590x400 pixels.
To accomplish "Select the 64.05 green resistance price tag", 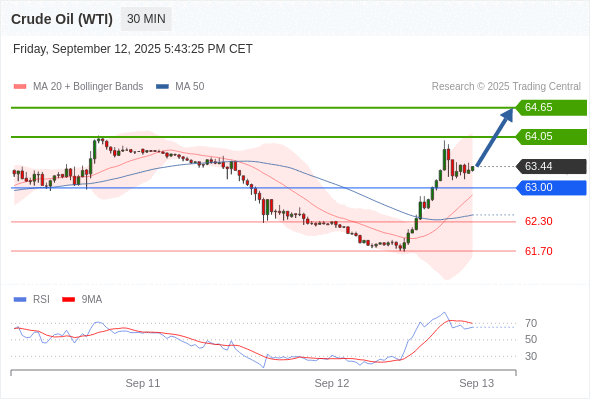I will point(551,136).
